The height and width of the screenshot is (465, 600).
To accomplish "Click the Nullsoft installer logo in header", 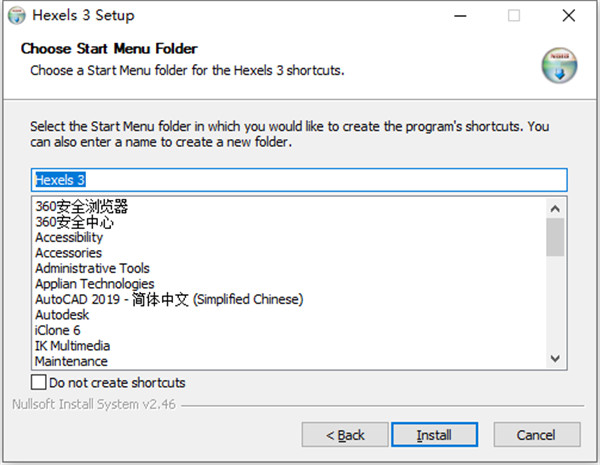I will click(560, 65).
